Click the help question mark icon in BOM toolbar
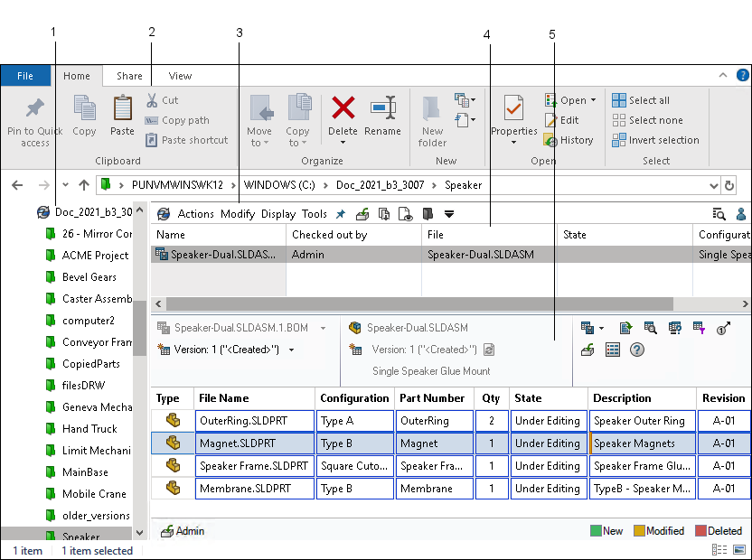Viewport: 752px width, 560px height. (x=637, y=350)
